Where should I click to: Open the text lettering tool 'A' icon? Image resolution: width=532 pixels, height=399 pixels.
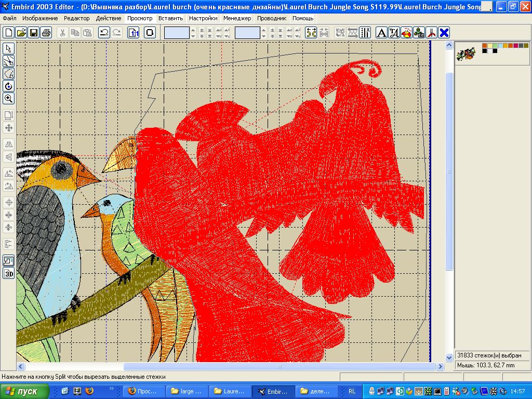pyautogui.click(x=381, y=33)
